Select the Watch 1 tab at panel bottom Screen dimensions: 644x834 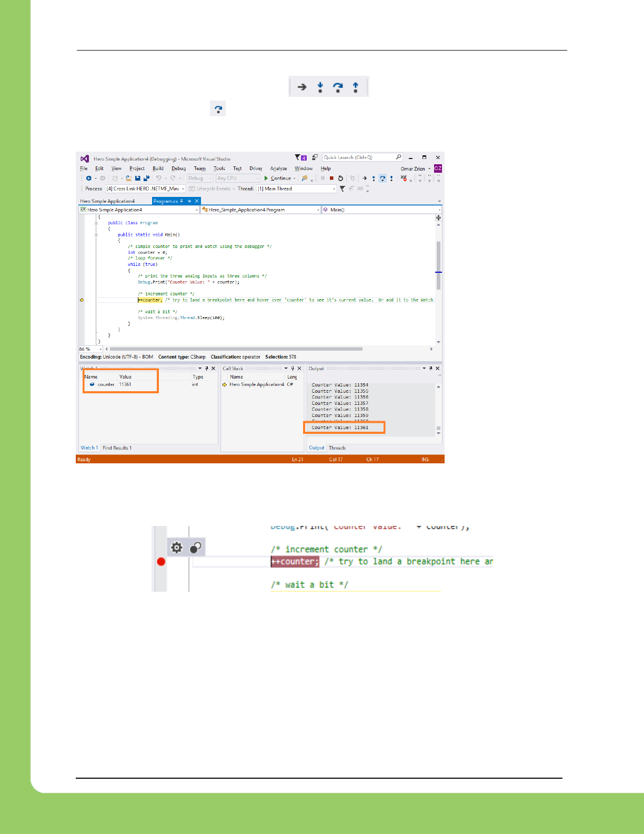tap(89, 448)
